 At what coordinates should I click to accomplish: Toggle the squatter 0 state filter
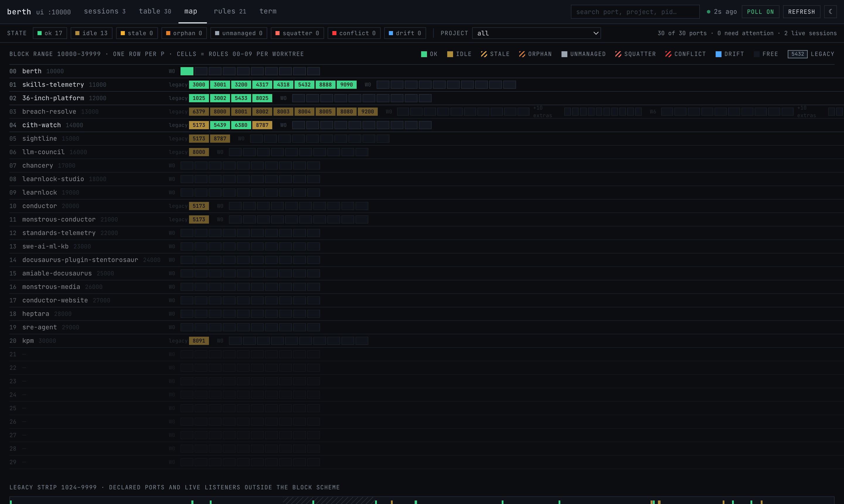point(297,33)
